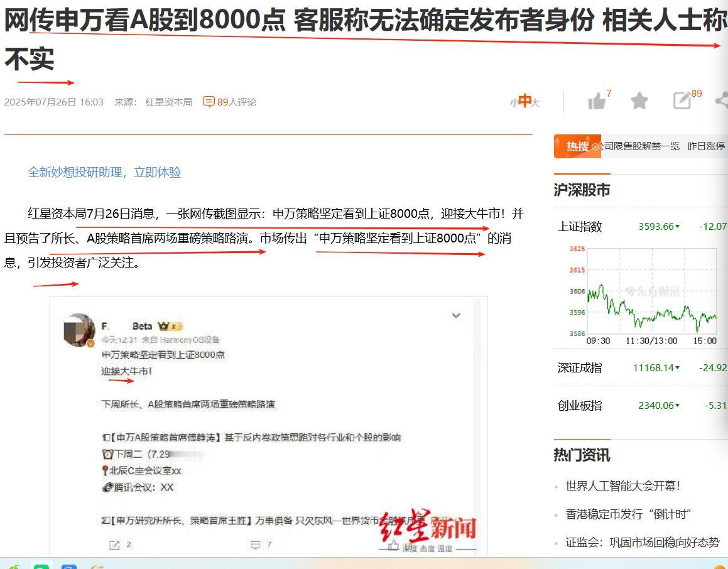
Task: Click the 上证指数 intraday chart
Action: (643, 295)
